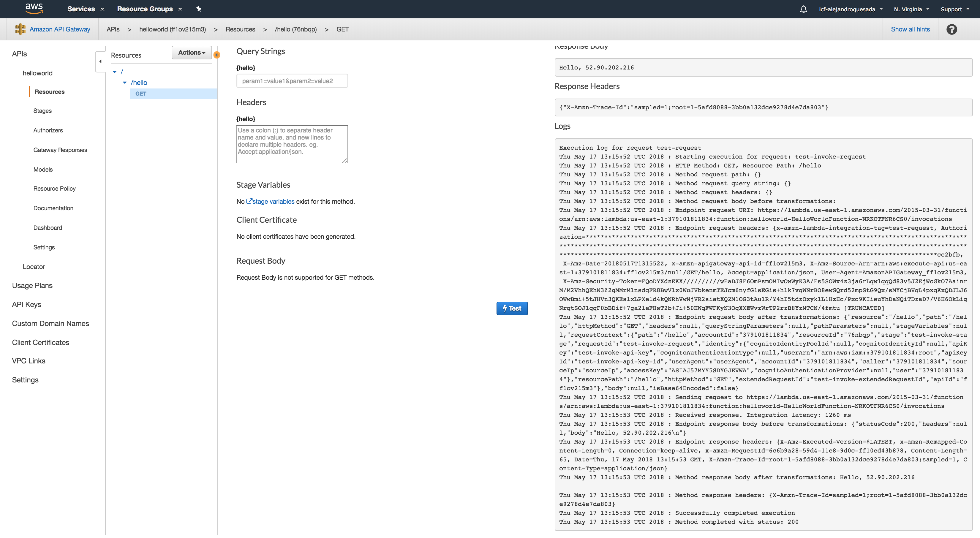The width and height of the screenshot is (980, 538).
Task: Collapse the sidebar with arrow handle
Action: [x=100, y=61]
